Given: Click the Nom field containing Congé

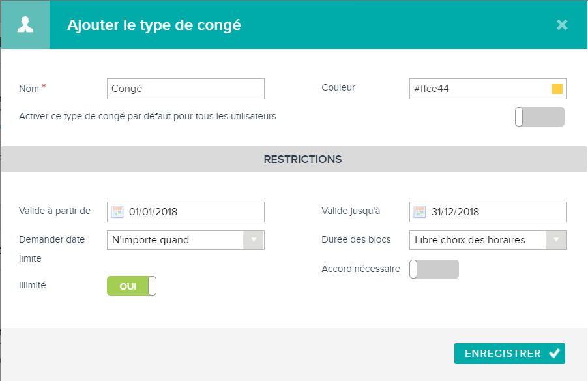Looking at the screenshot, I should tap(186, 89).
